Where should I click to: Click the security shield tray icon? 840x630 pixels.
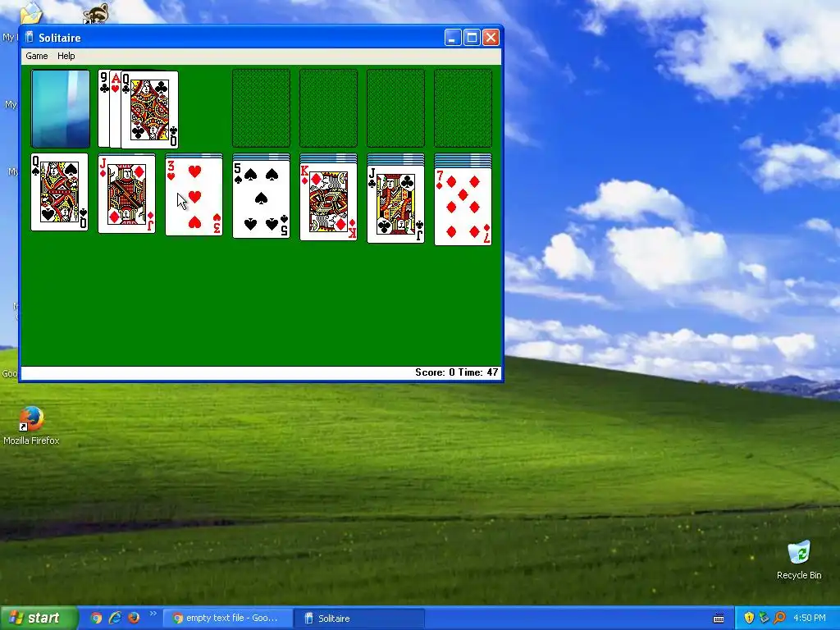click(x=749, y=618)
